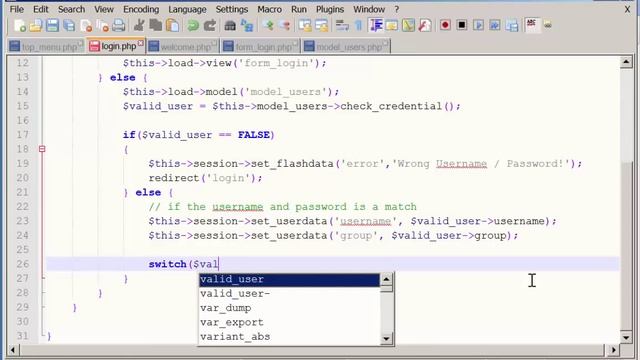Image resolution: width=640 pixels, height=360 pixels.
Task: Click the Save All toolbar icon
Action: 69,26
